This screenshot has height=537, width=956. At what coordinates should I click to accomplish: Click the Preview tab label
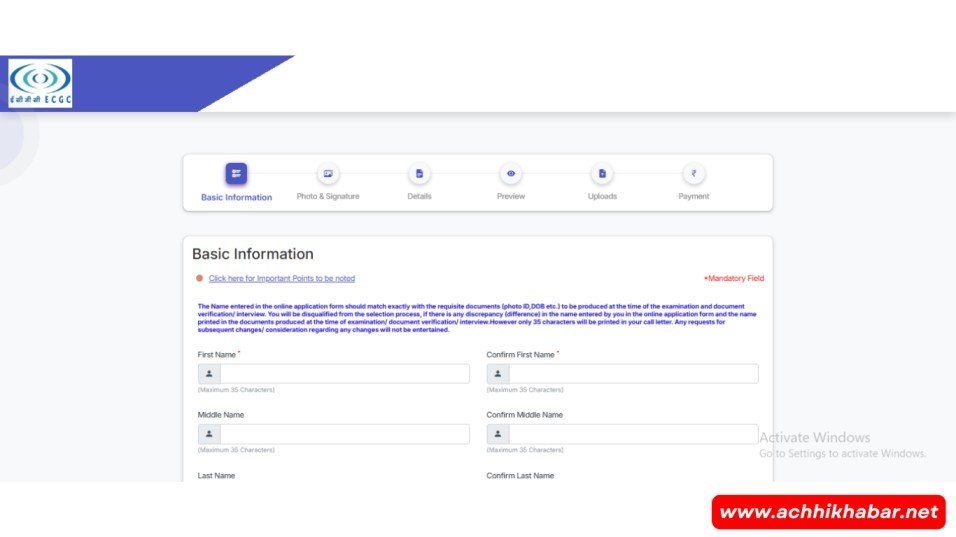point(511,197)
